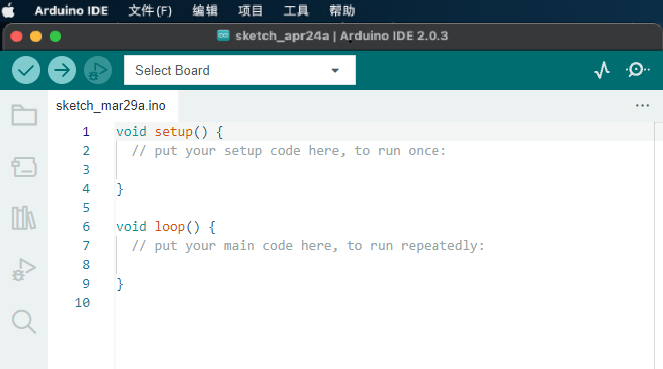The image size is (663, 369).
Task: Open the Serial Monitor
Action: point(637,70)
